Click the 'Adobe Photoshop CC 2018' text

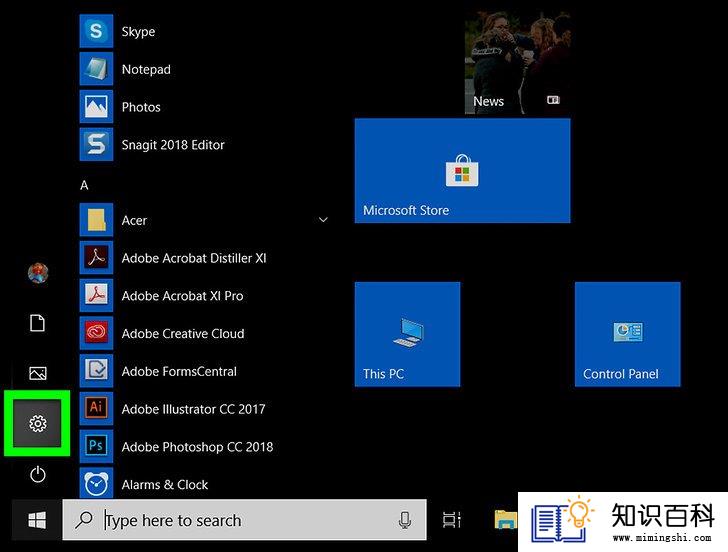[x=197, y=447]
